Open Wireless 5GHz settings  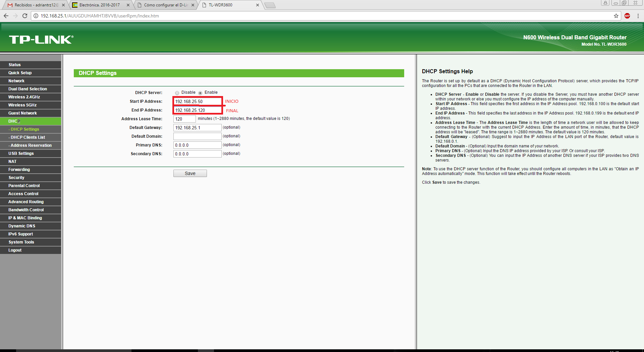pyautogui.click(x=31, y=105)
